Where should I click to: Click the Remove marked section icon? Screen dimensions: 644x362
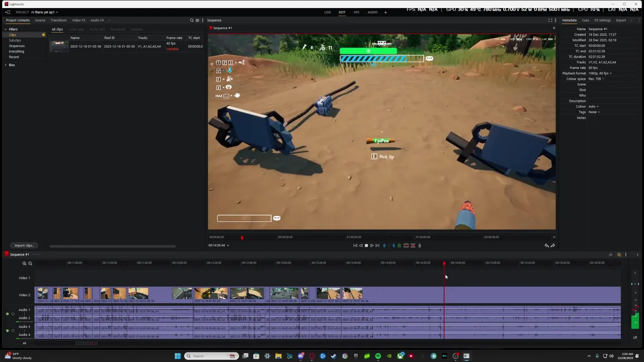click(406, 245)
